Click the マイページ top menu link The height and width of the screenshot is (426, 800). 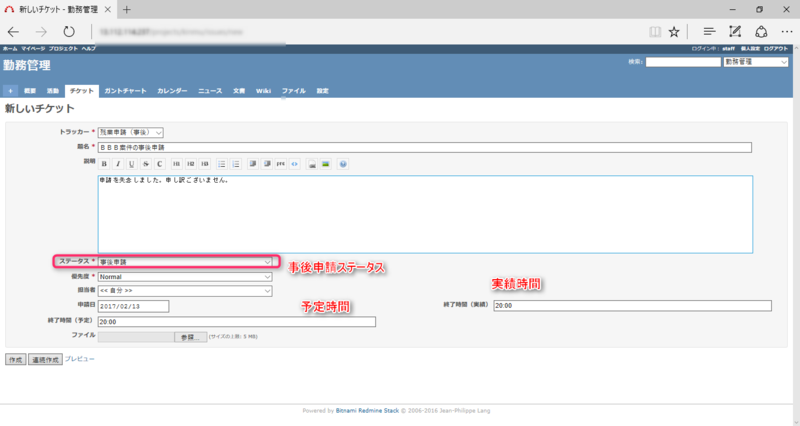coord(33,48)
